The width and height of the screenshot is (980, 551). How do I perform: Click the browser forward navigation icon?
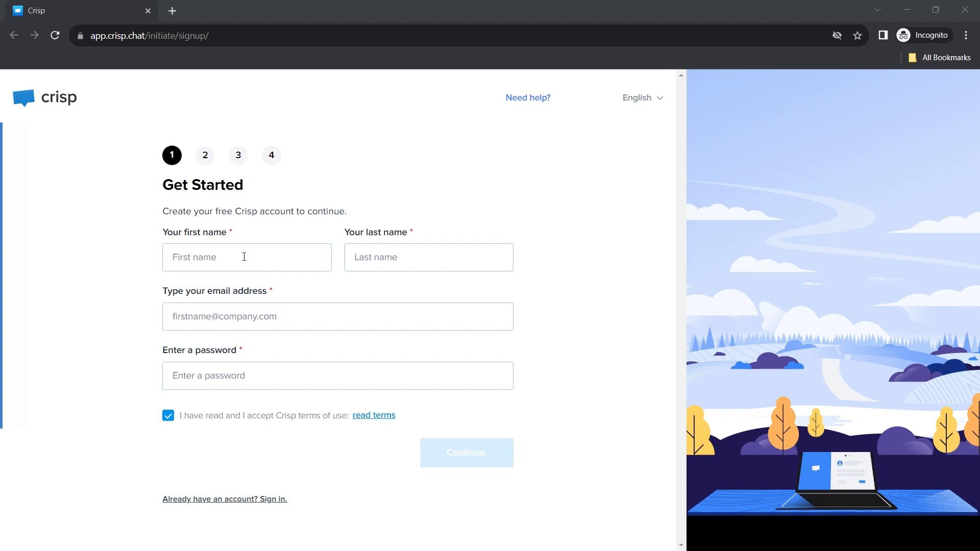[34, 36]
